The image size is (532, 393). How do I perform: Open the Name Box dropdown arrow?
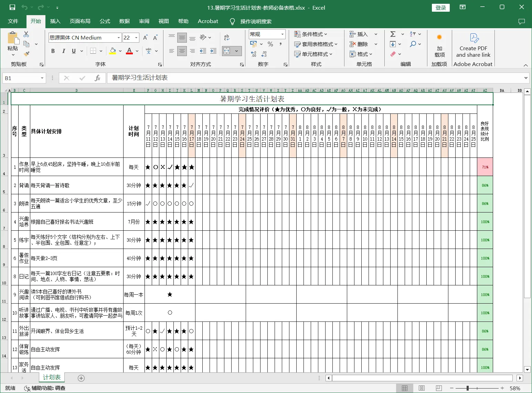pos(42,78)
